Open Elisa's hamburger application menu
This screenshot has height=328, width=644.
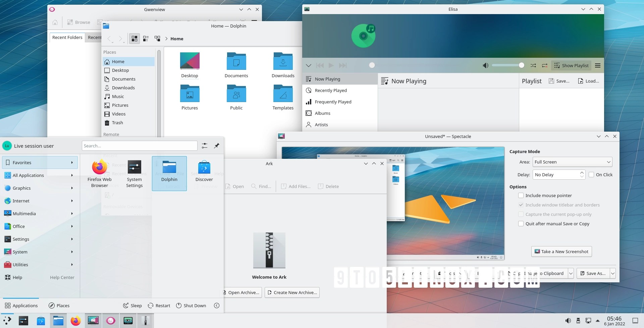click(x=598, y=65)
